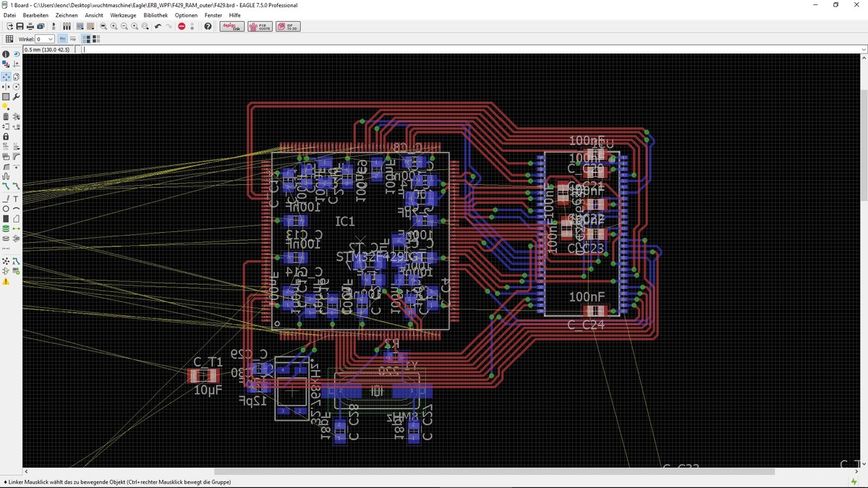Select the Signal tool
Viewport: 868px width, 488px height.
tap(16, 228)
